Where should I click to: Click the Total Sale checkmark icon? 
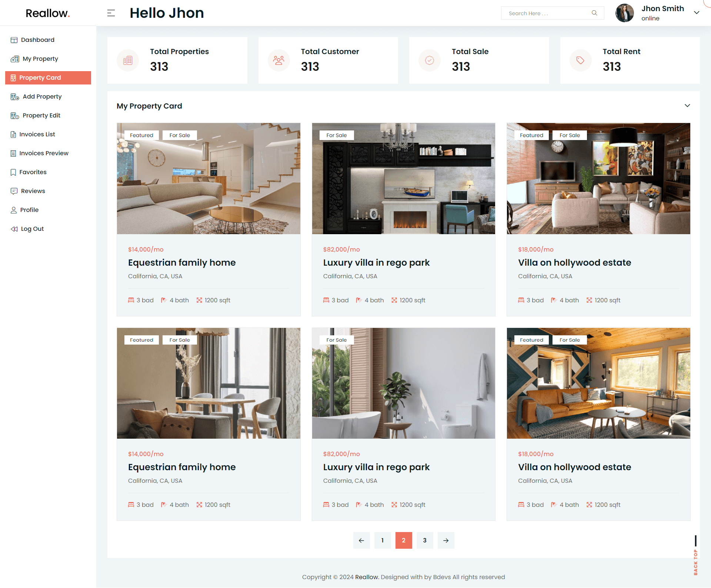point(430,60)
